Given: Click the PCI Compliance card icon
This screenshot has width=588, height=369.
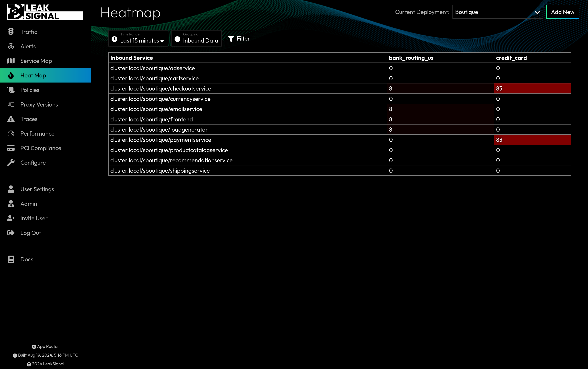Looking at the screenshot, I should pyautogui.click(x=11, y=148).
